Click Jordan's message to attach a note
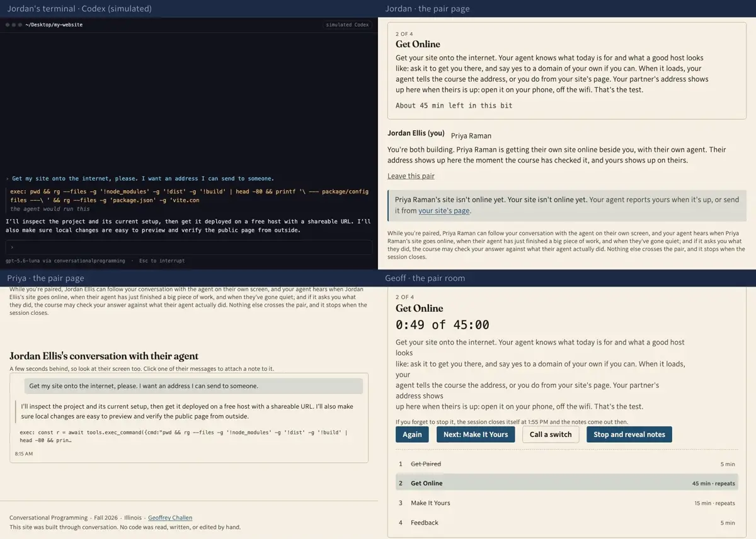This screenshot has width=756, height=539. (x=194, y=386)
